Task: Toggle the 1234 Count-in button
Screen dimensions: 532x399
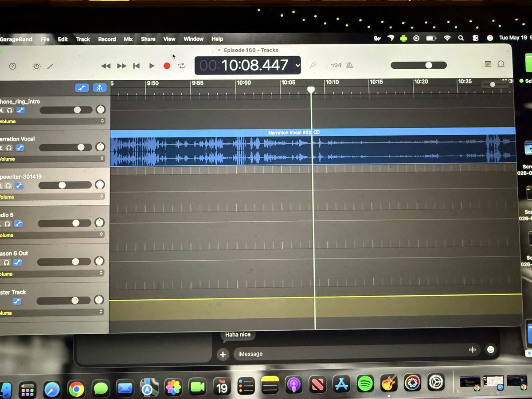Action: 336,65
